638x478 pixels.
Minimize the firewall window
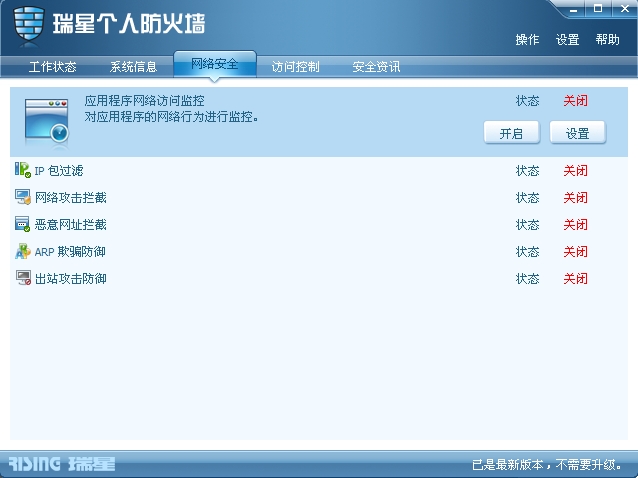(x=574, y=9)
